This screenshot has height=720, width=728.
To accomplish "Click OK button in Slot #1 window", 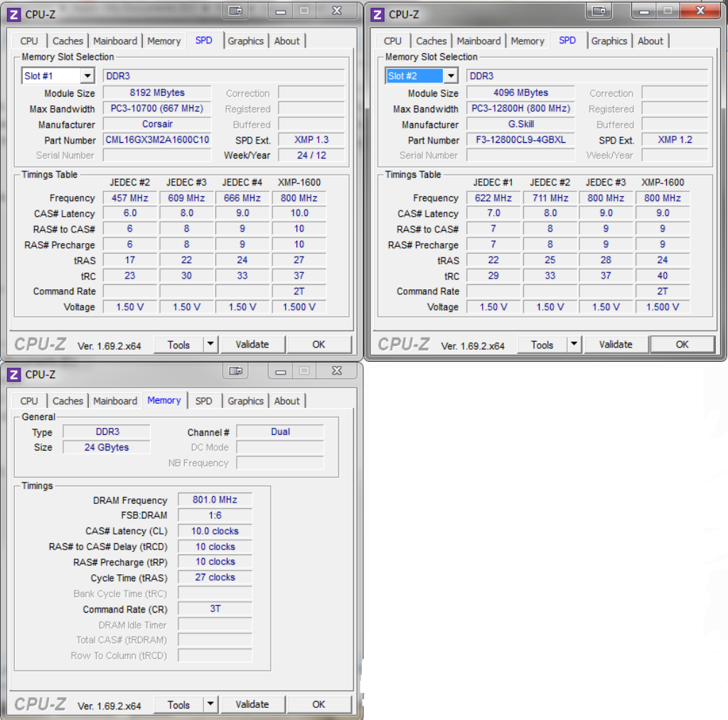I will [318, 345].
